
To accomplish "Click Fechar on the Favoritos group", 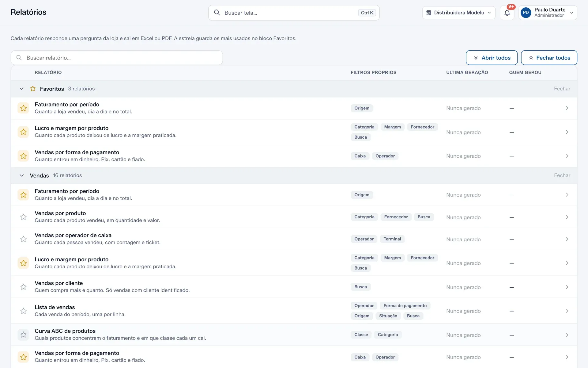I will (x=562, y=89).
